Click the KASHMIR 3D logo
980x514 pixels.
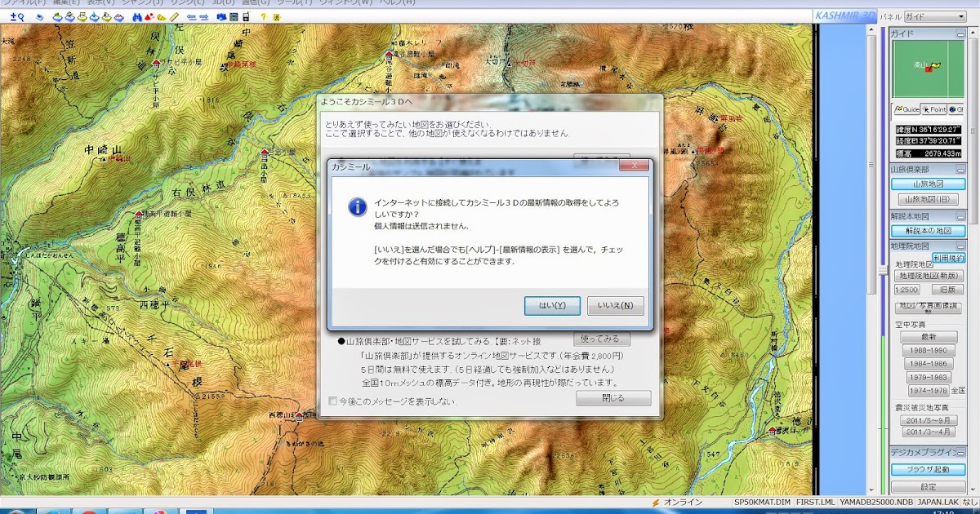[x=843, y=16]
